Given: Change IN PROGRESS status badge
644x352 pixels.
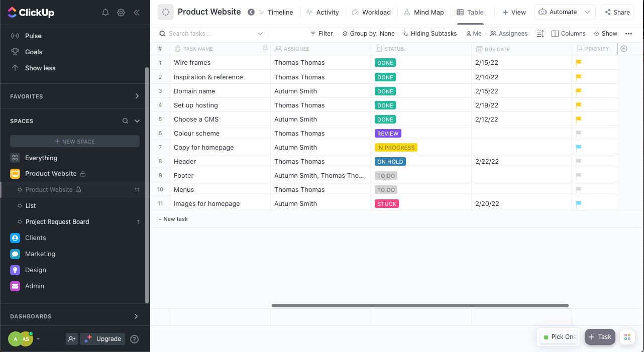Looking at the screenshot, I should (396, 148).
